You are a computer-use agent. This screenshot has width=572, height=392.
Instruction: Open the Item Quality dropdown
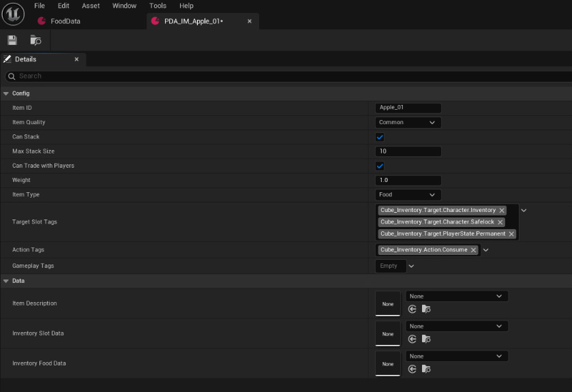click(x=408, y=123)
